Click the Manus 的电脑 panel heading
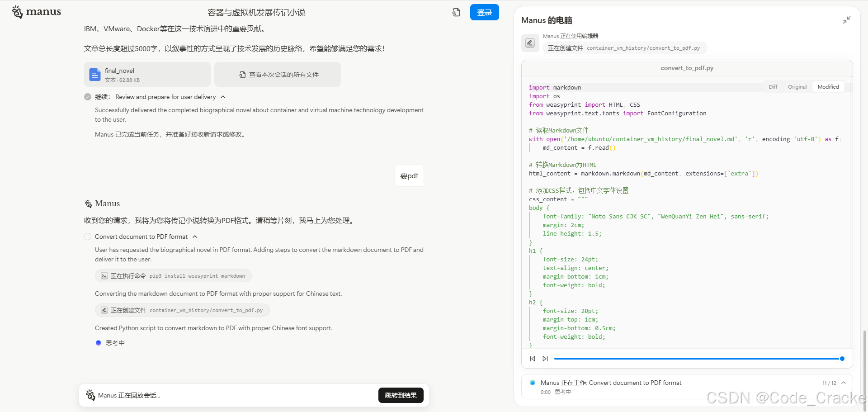The width and height of the screenshot is (868, 412). tap(547, 20)
